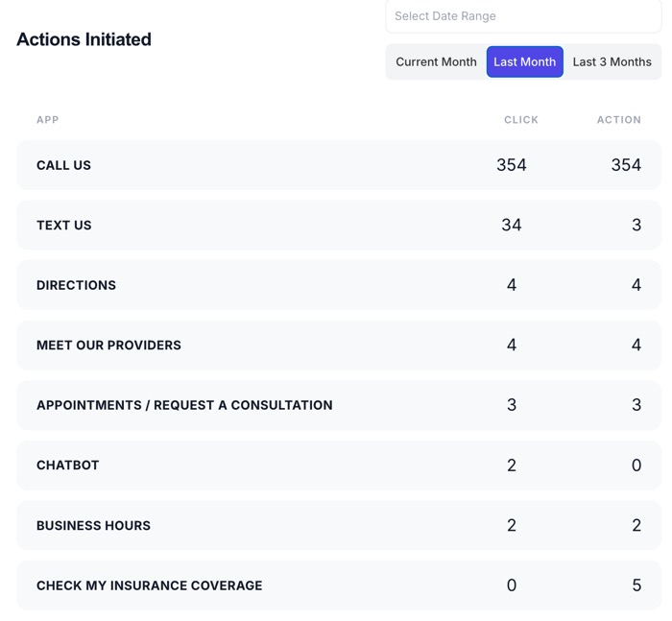Click the DIRECTIONS action count
This screenshot has height=621, width=672.
(x=636, y=285)
